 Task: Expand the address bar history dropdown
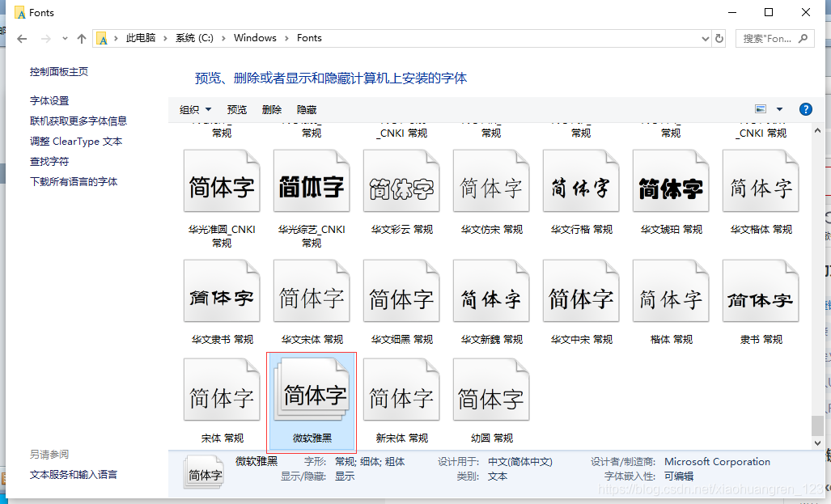(705, 39)
